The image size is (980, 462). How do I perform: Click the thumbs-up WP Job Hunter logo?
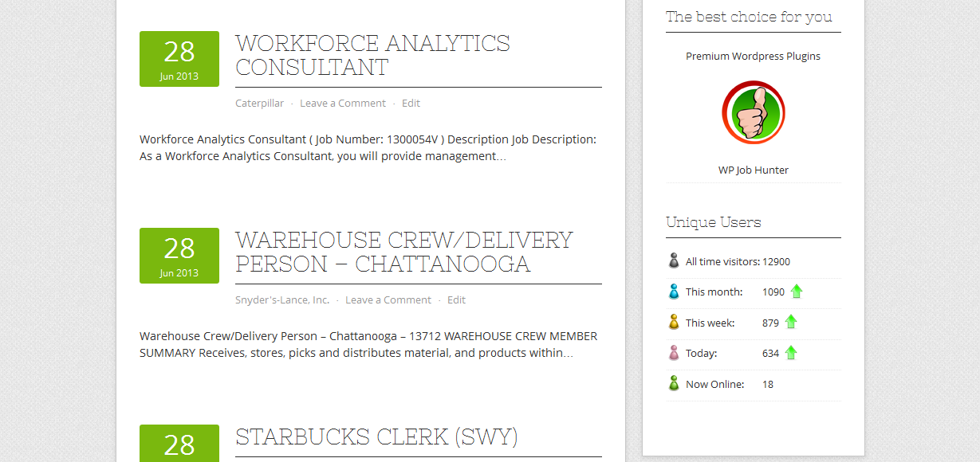[754, 112]
